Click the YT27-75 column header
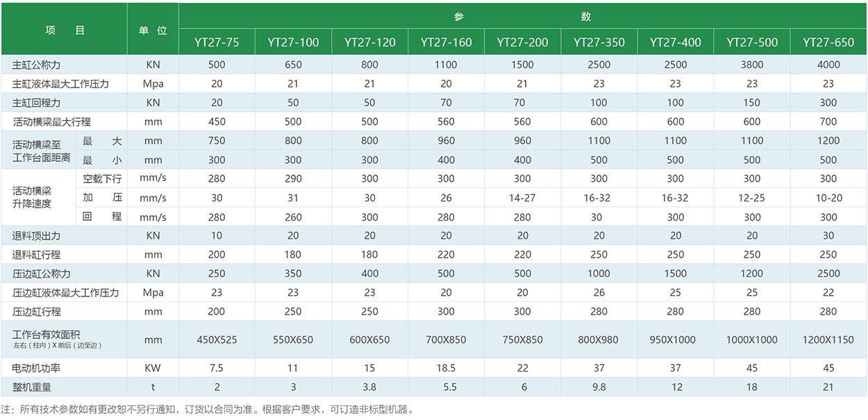This screenshot has height=420, width=868. click(217, 42)
